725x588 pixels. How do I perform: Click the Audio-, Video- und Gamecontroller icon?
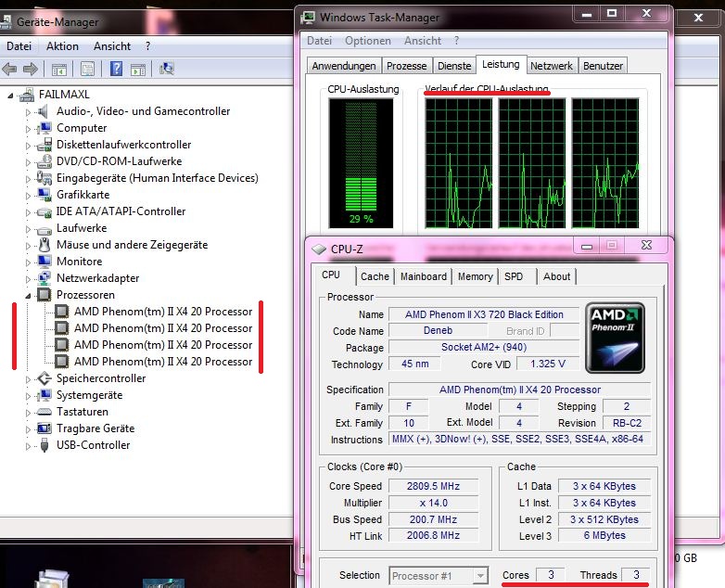44,111
